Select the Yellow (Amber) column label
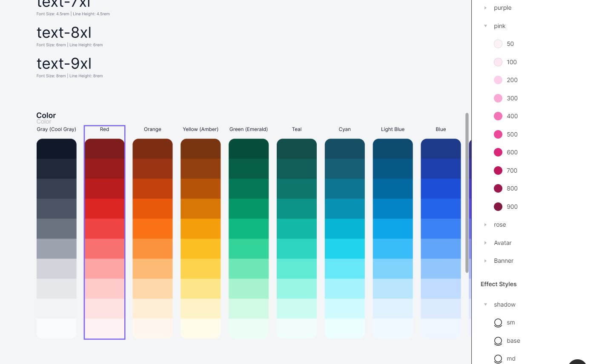The width and height of the screenshot is (599, 364). click(201, 129)
